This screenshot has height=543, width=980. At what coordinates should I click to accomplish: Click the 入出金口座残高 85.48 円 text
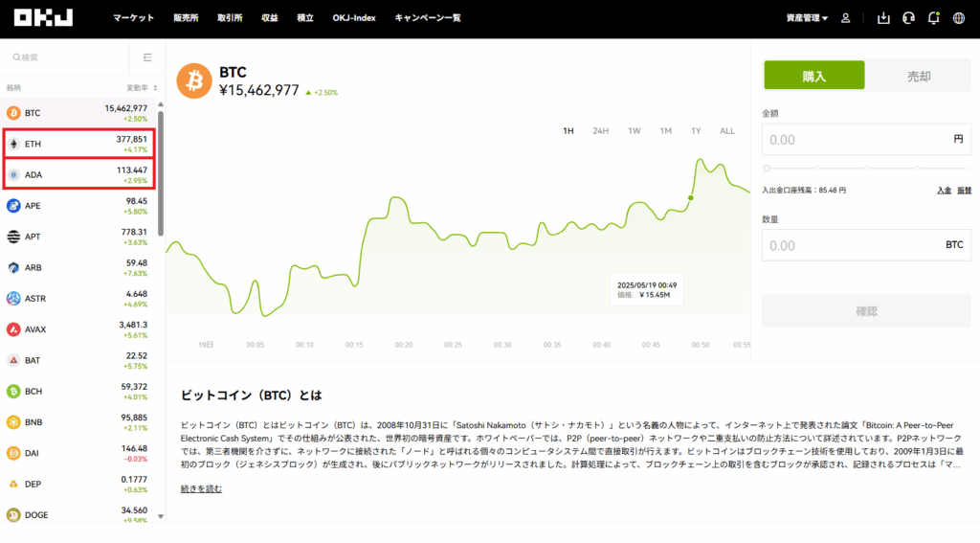click(x=804, y=191)
